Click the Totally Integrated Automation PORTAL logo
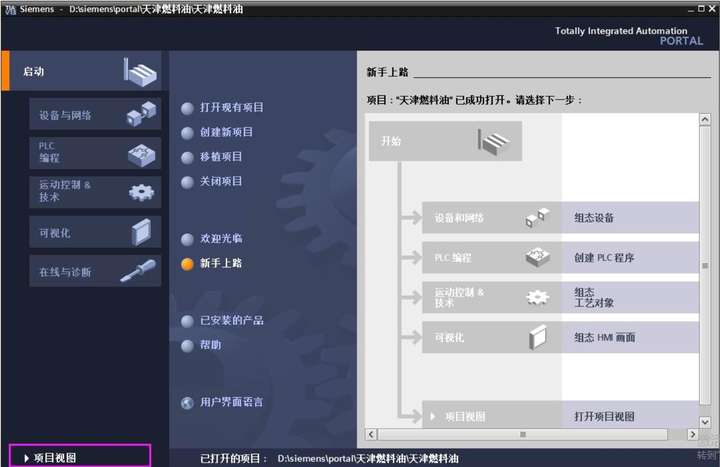This screenshot has width=720, height=467. pyautogui.click(x=629, y=36)
